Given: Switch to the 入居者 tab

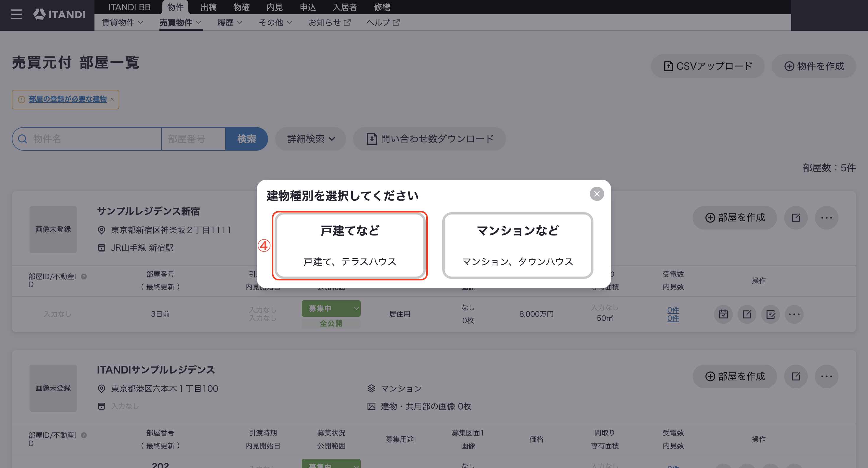Looking at the screenshot, I should click(345, 7).
